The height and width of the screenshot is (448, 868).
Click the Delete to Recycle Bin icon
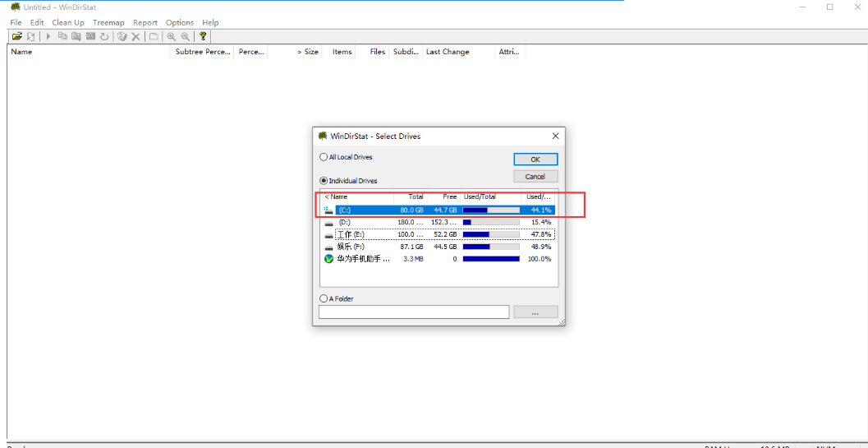coord(122,36)
